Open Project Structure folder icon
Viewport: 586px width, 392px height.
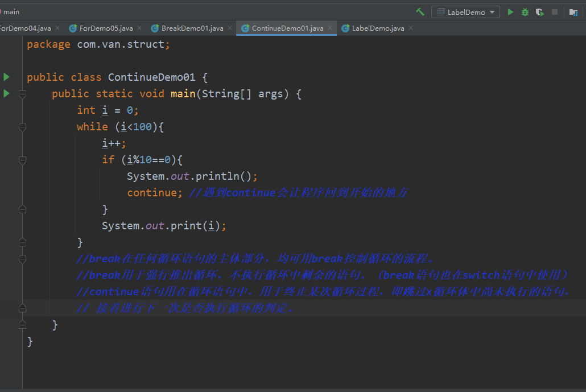(x=573, y=13)
